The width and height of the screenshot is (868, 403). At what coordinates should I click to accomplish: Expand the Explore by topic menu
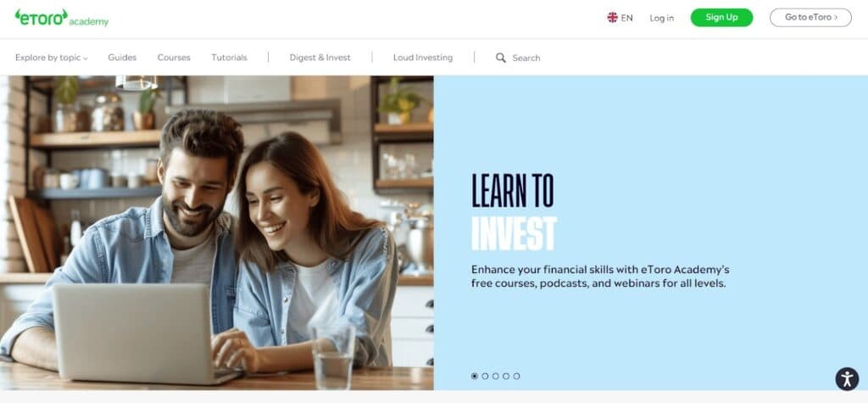52,58
